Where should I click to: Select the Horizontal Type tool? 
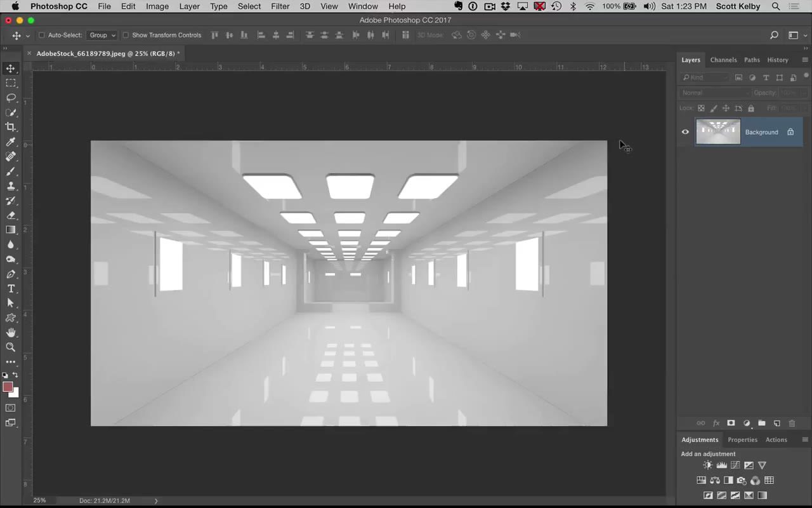tap(11, 288)
